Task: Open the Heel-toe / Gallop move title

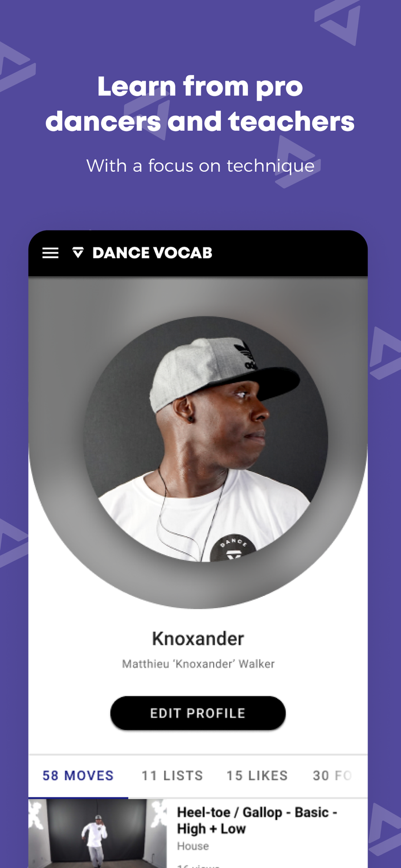Action: click(257, 820)
